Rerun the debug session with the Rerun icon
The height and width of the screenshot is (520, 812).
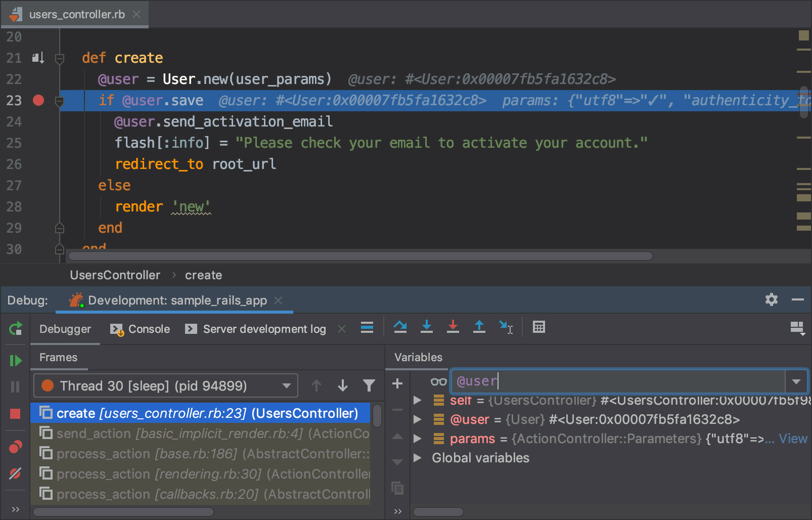coord(16,329)
